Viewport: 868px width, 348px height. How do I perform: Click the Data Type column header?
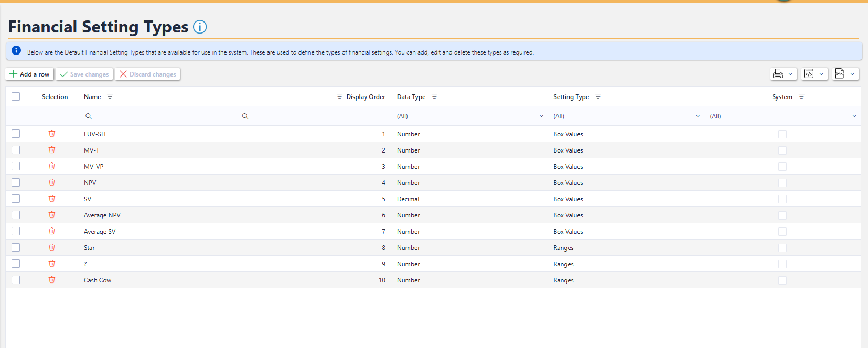click(411, 97)
